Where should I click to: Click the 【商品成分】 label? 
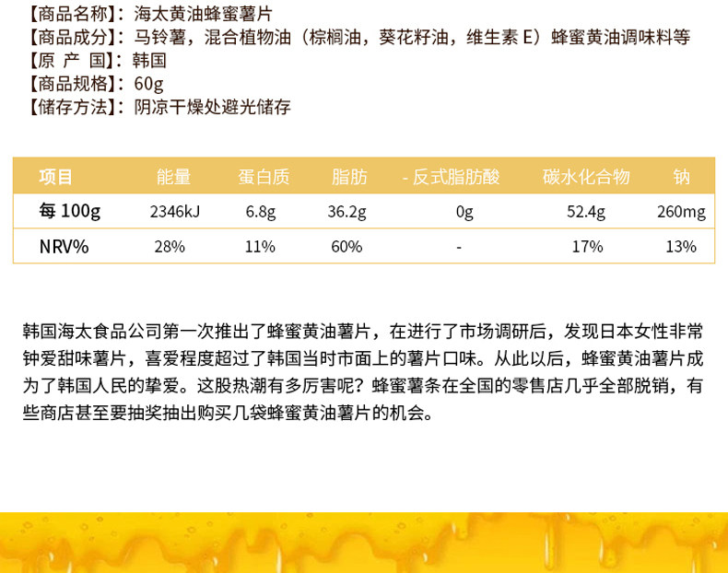[71, 37]
